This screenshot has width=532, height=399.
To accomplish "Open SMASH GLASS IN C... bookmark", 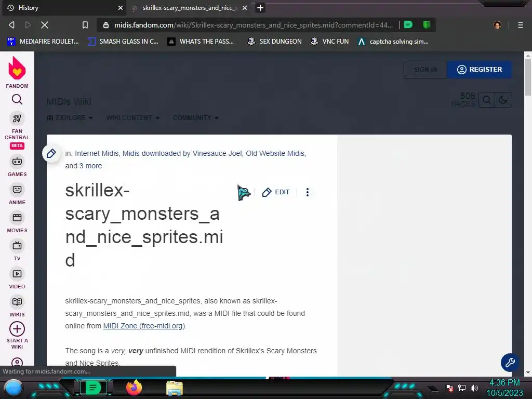I will tap(123, 42).
